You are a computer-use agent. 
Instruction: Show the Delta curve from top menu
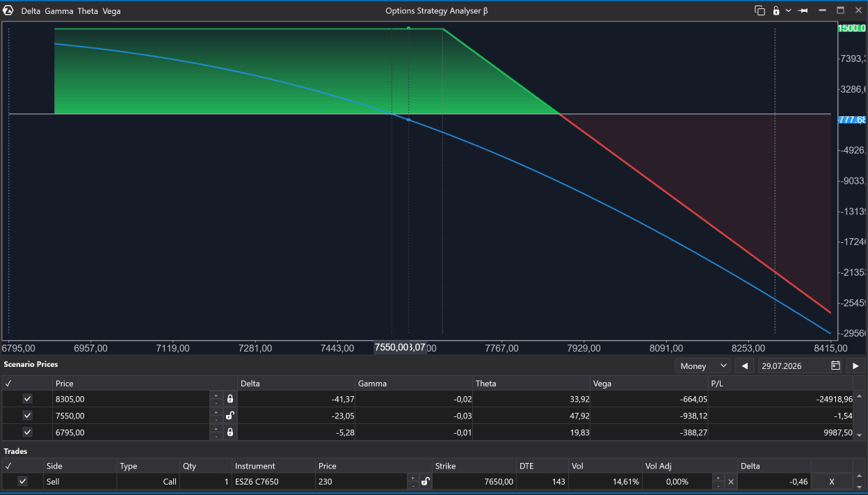point(31,11)
